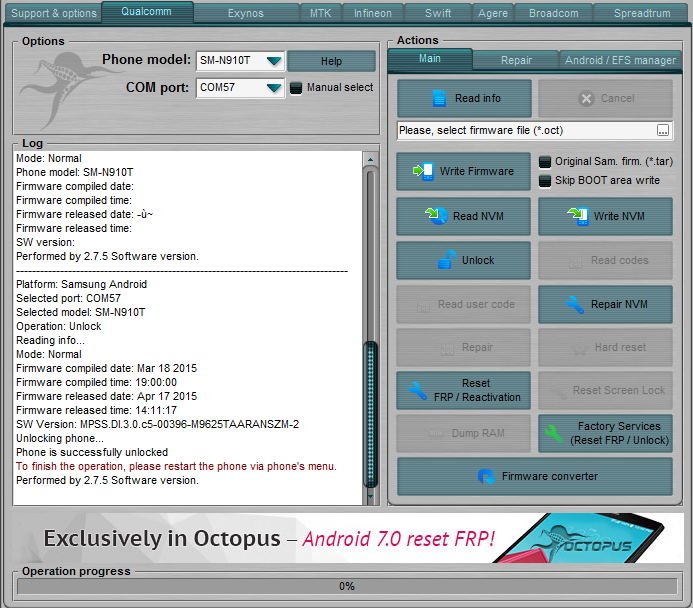Click log line 'Firmware released date: Apr 17 2015'
Viewport: 693px width, 608px height.
click(107, 396)
